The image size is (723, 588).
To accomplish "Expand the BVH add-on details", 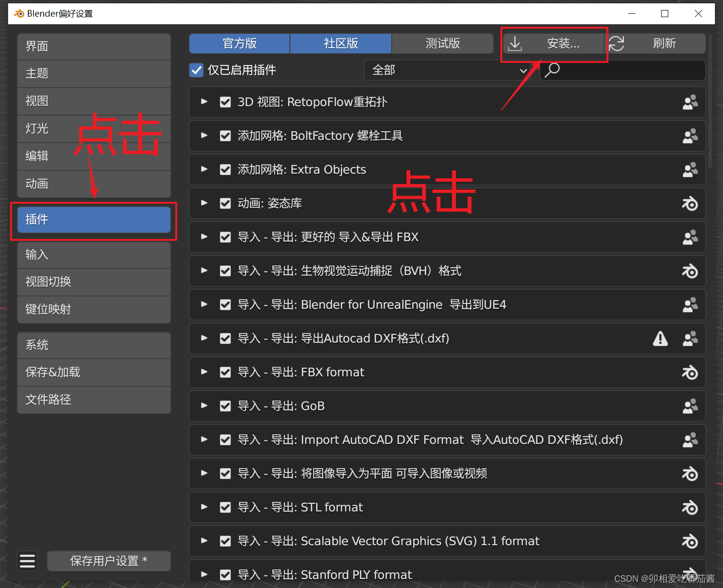I will 204,271.
